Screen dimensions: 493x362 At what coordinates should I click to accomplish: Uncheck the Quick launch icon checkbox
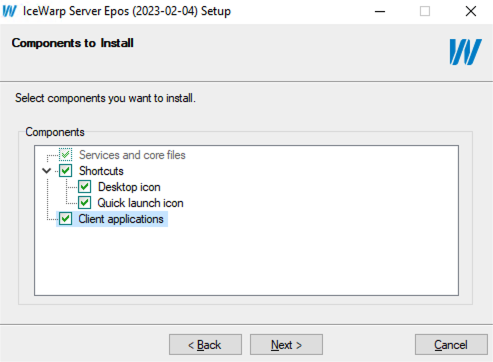pos(84,203)
